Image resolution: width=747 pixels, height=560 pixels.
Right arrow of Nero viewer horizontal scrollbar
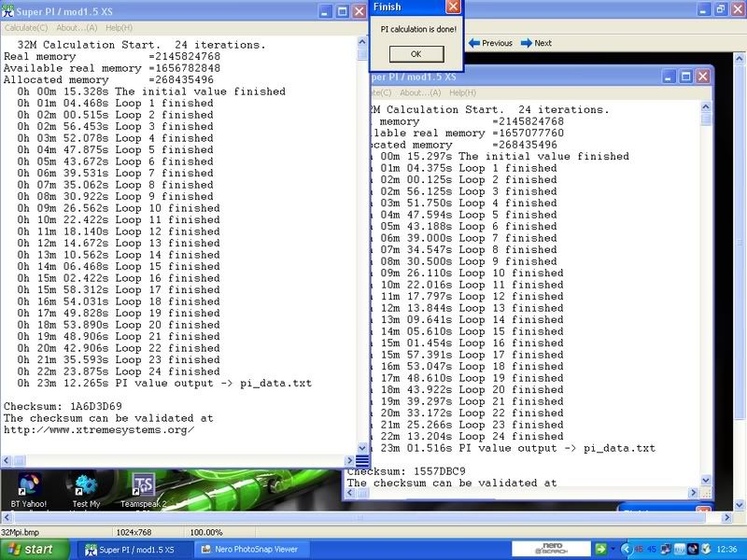727,517
